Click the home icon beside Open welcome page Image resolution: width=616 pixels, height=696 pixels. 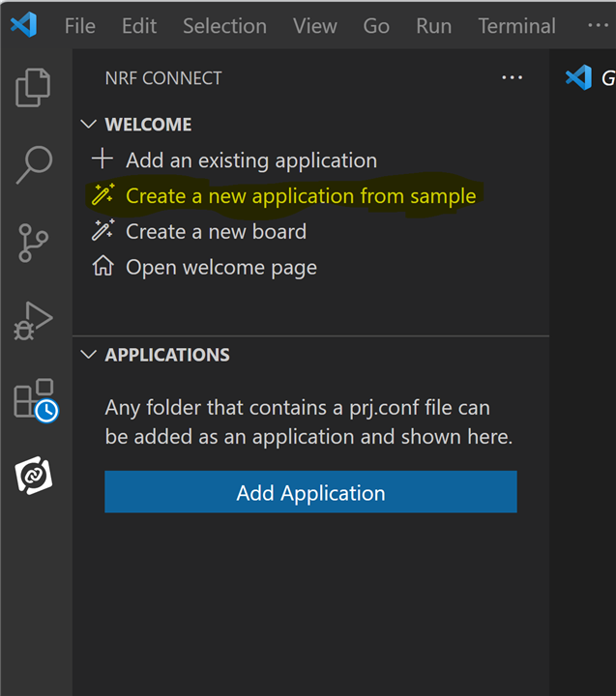pos(103,266)
